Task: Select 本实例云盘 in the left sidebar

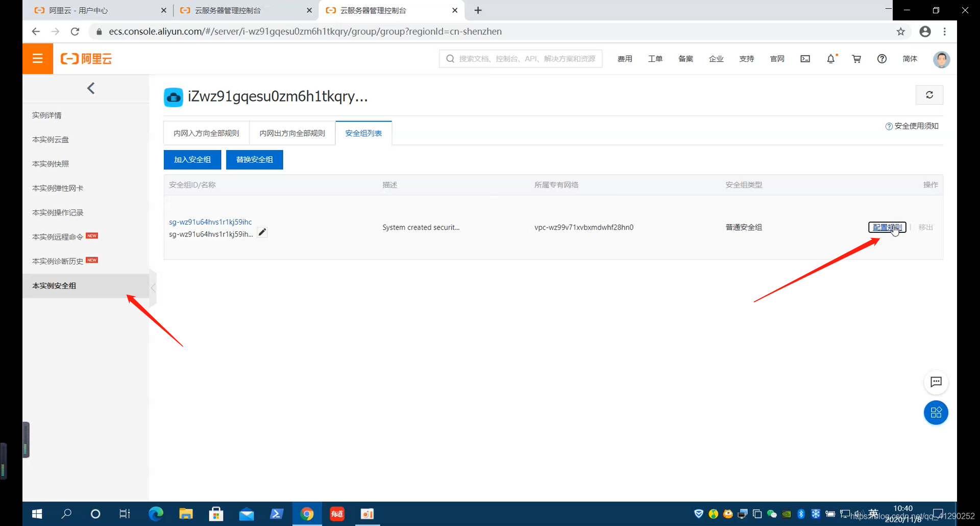Action: coord(51,139)
